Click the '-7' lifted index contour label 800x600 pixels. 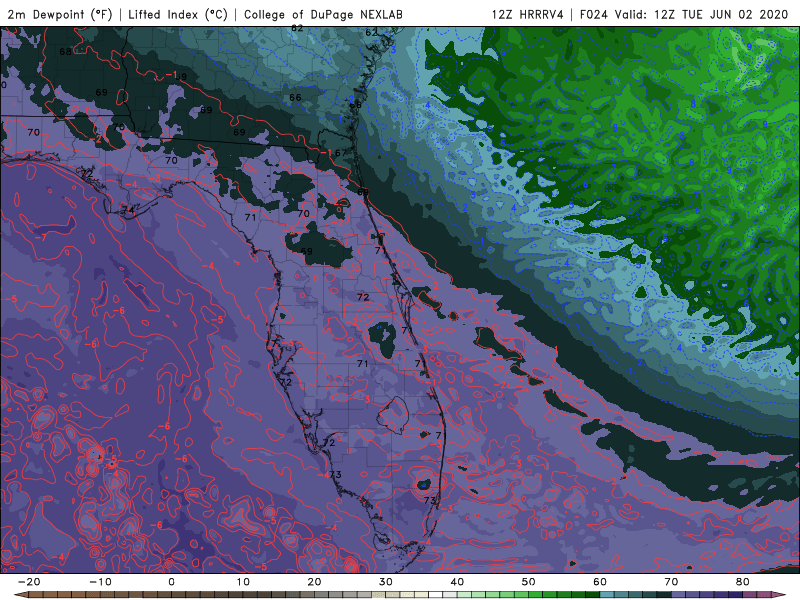pos(41,238)
